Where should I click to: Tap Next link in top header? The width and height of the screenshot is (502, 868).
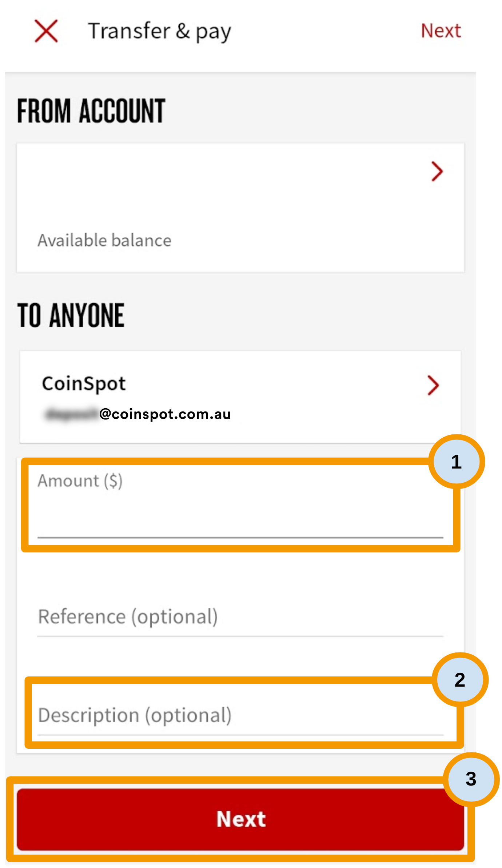click(441, 31)
